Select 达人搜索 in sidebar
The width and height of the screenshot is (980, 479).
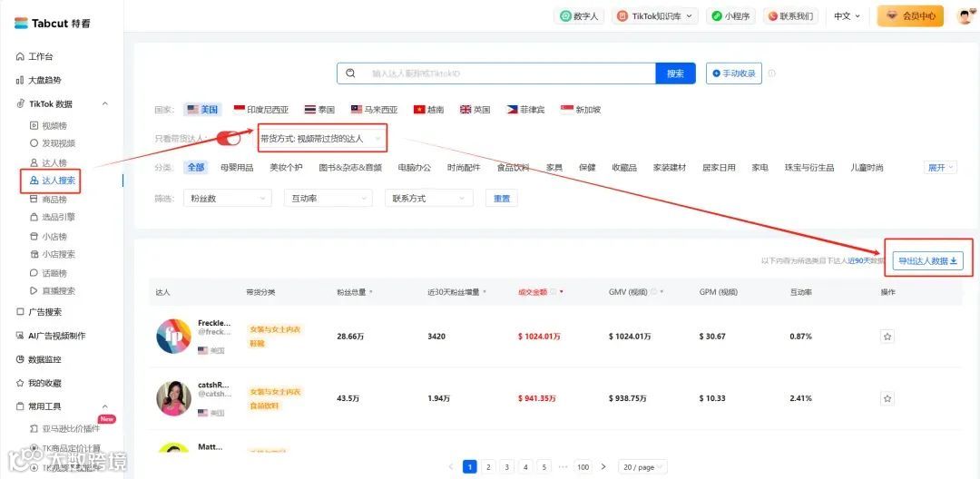[53, 181]
